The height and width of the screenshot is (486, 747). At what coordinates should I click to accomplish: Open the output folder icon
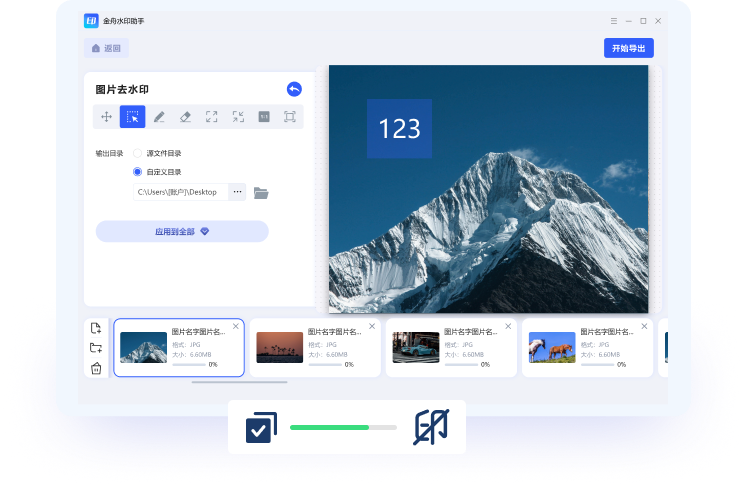(x=261, y=192)
